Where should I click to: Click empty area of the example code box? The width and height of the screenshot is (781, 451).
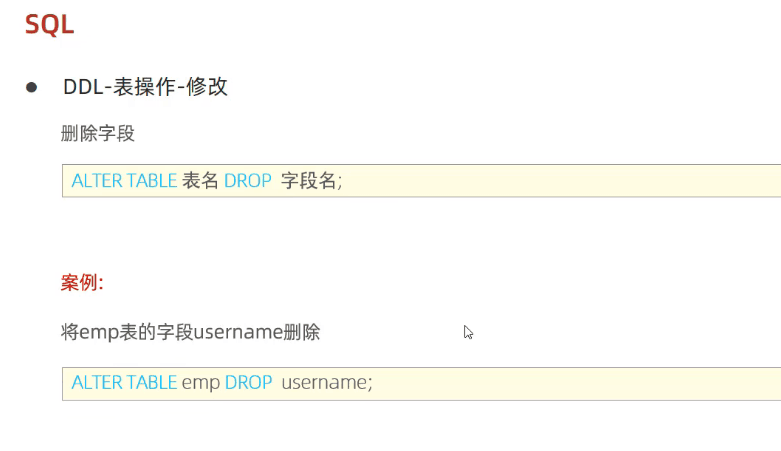pos(573,384)
